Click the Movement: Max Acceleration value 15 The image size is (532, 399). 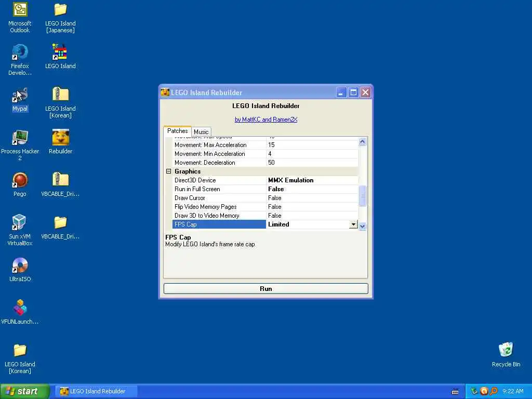coord(312,145)
